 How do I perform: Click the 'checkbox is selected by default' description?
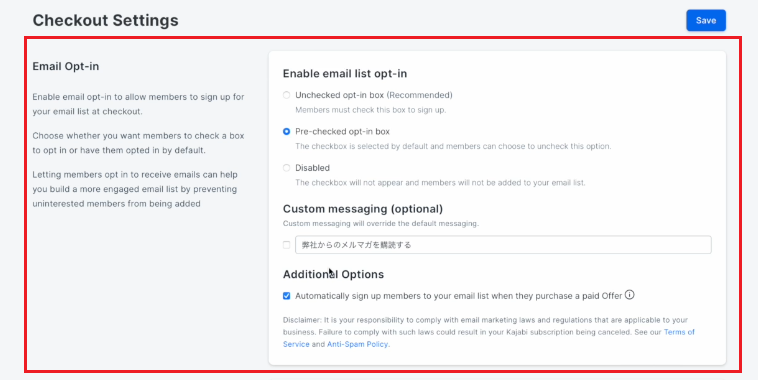click(453, 146)
